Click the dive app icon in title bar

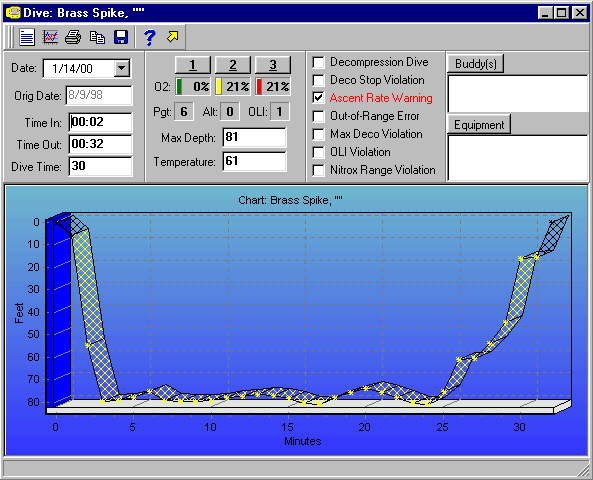[x=13, y=12]
